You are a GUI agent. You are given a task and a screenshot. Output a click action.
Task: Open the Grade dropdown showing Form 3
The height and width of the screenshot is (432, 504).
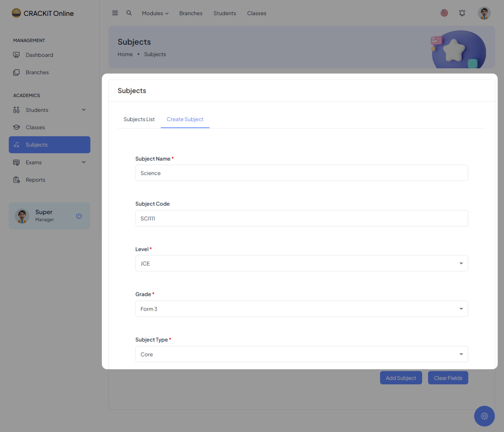coord(301,309)
